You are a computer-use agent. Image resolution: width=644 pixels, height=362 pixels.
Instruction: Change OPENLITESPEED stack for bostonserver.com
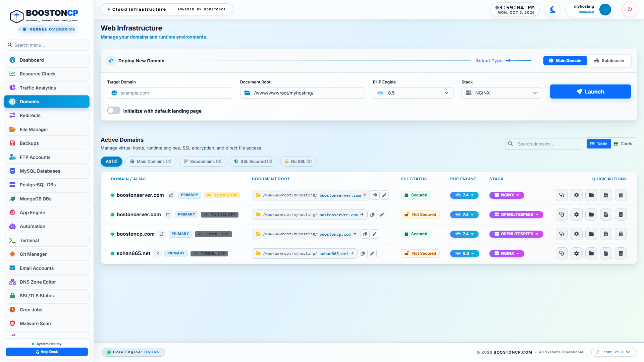(516, 215)
